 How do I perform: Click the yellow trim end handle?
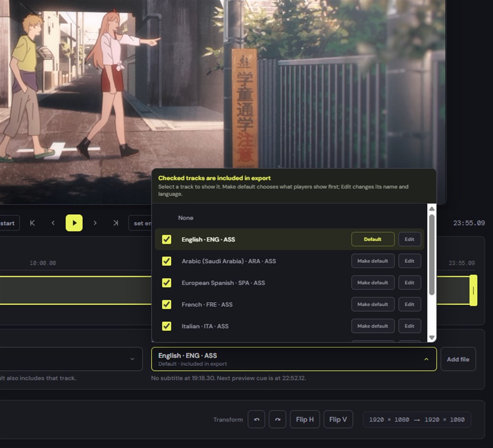tap(473, 290)
